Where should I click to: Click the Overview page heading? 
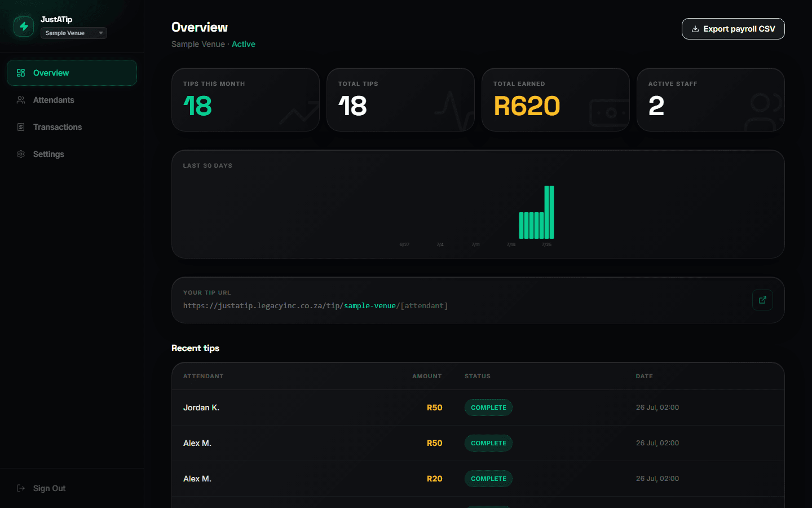200,27
